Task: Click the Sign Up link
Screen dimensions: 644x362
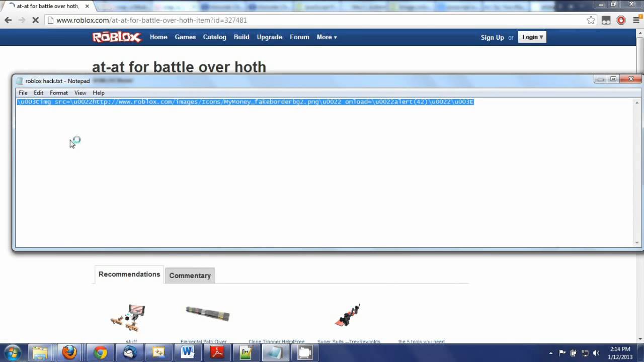Action: [x=492, y=38]
